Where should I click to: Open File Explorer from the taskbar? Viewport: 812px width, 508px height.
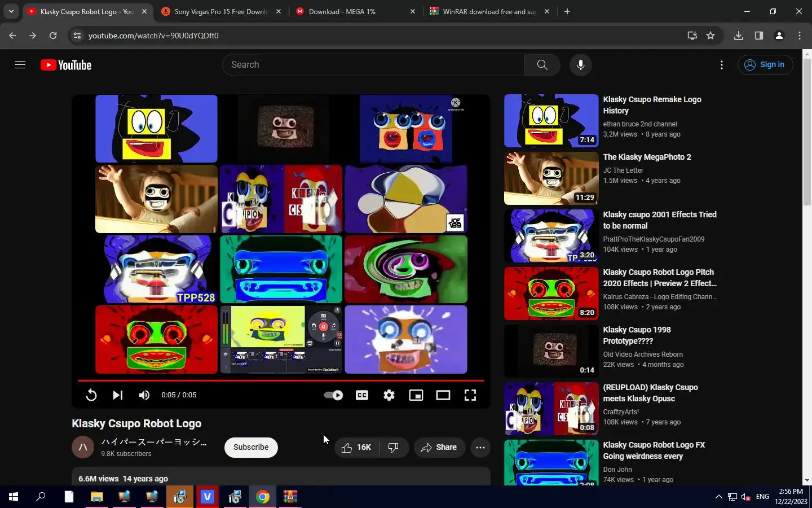(x=97, y=497)
